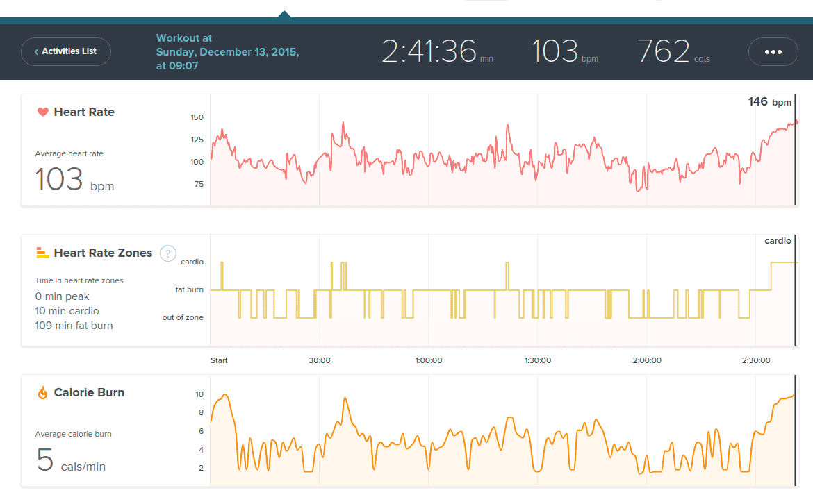
Task: Click the 30:00 time axis marker
Action: pos(319,360)
